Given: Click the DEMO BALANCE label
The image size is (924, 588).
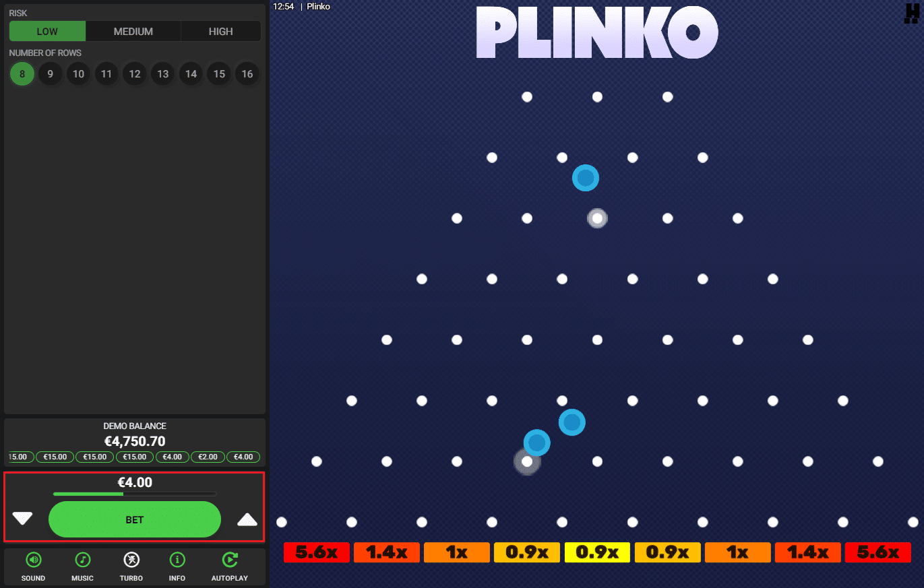Looking at the screenshot, I should click(x=135, y=426).
